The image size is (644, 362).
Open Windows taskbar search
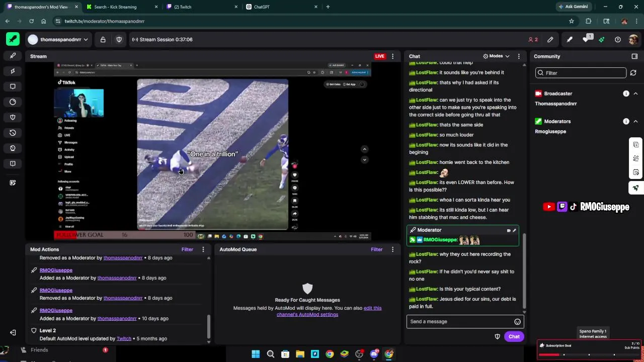pyautogui.click(x=270, y=354)
